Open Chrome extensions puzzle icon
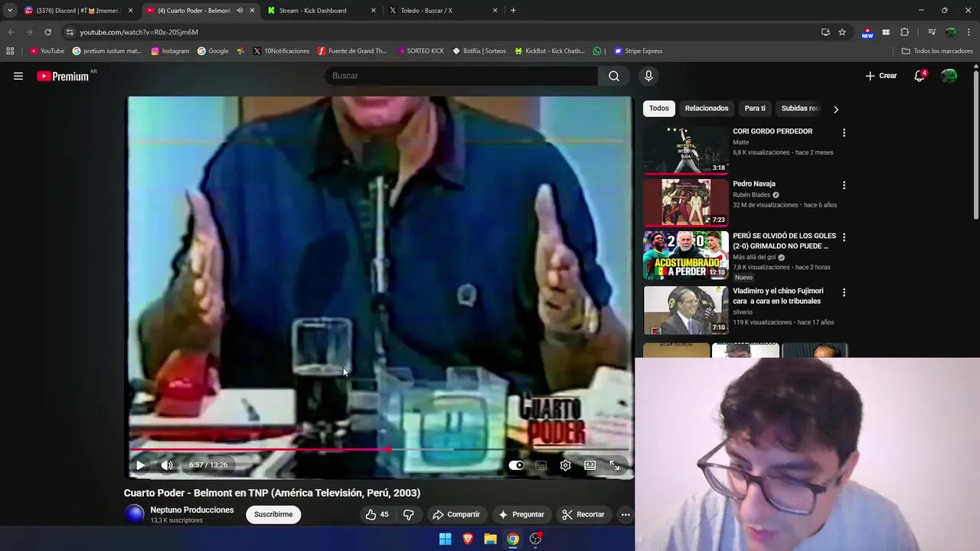980x551 pixels. [905, 32]
